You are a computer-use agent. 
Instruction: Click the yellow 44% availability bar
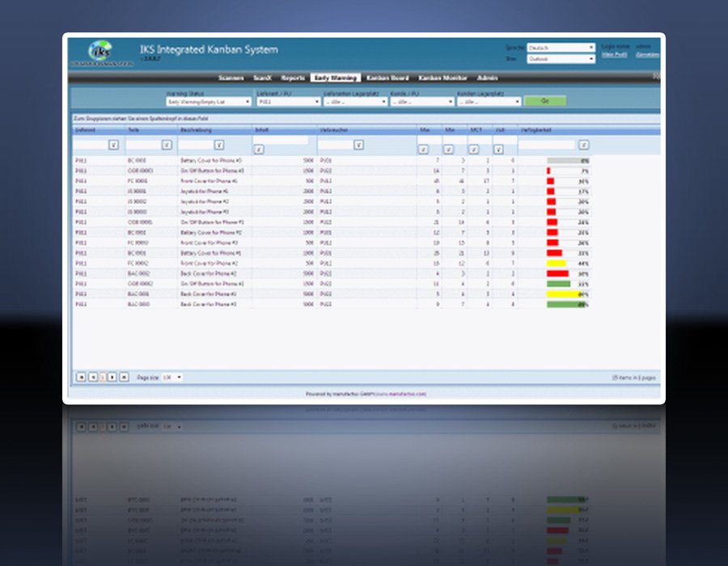(x=557, y=264)
